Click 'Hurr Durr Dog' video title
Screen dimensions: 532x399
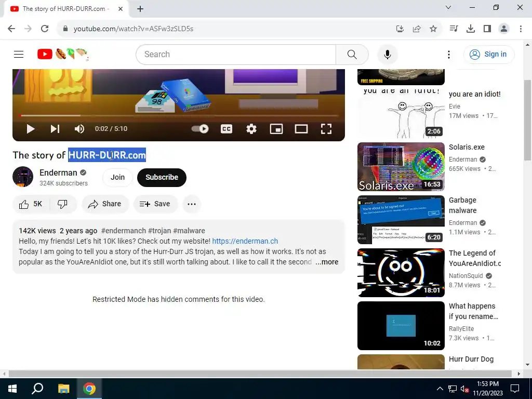pos(471,359)
